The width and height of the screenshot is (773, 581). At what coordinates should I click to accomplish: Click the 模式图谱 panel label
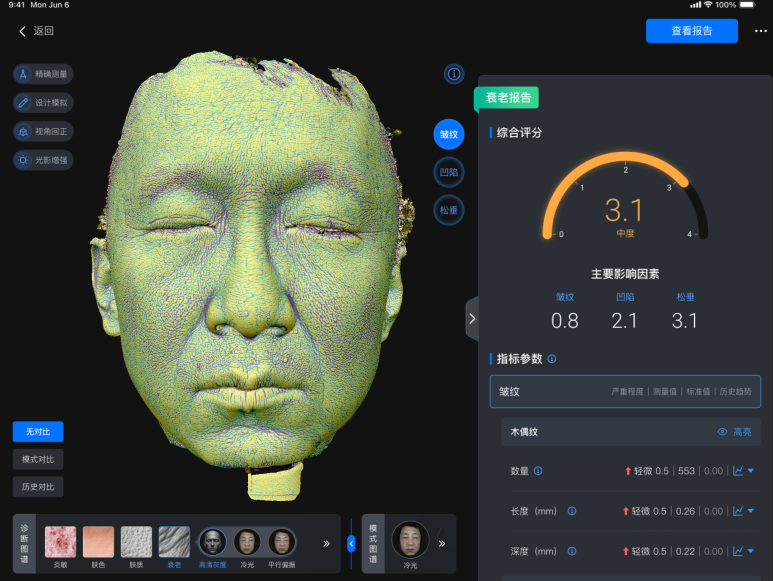[373, 544]
